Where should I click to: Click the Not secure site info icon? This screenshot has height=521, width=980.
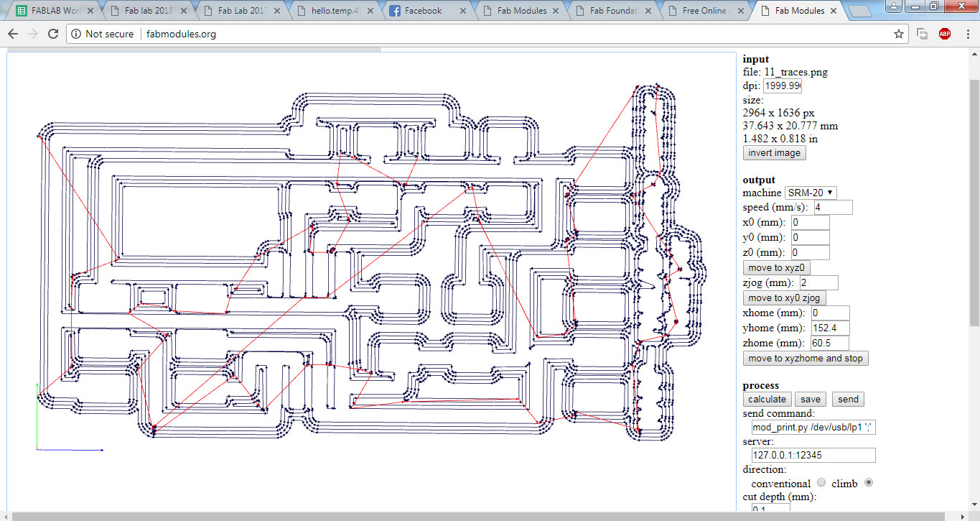point(76,34)
